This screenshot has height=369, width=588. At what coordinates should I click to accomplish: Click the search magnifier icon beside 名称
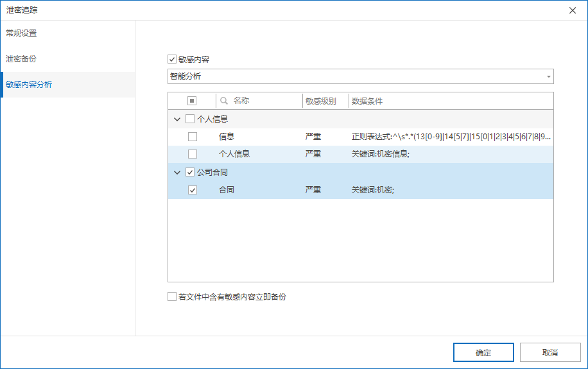click(x=224, y=101)
